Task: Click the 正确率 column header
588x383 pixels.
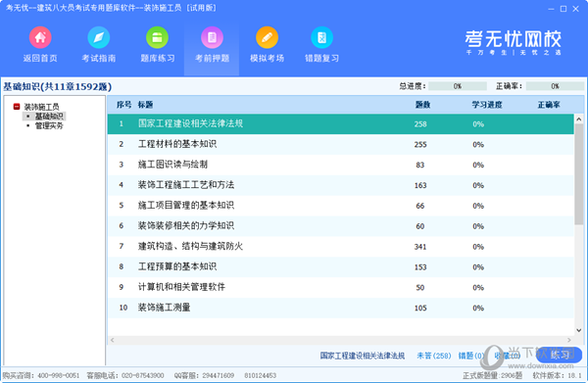Action: [549, 105]
